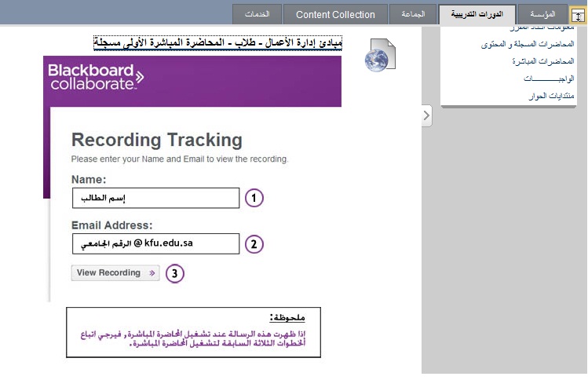This screenshot has width=588, height=380.
Task: Click the Blackboard Collaborate logo
Action: click(x=96, y=77)
